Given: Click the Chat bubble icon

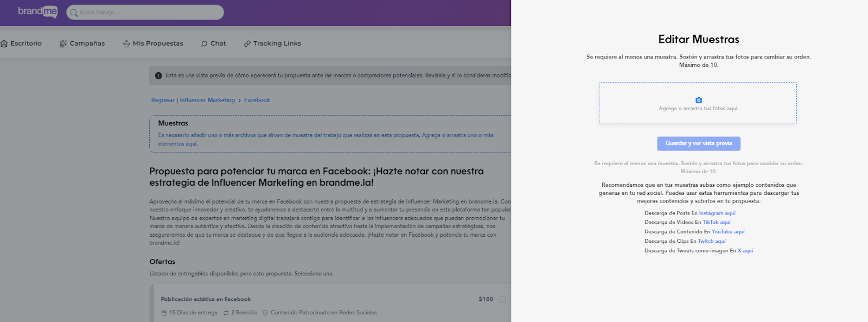Looking at the screenshot, I should pyautogui.click(x=205, y=43).
